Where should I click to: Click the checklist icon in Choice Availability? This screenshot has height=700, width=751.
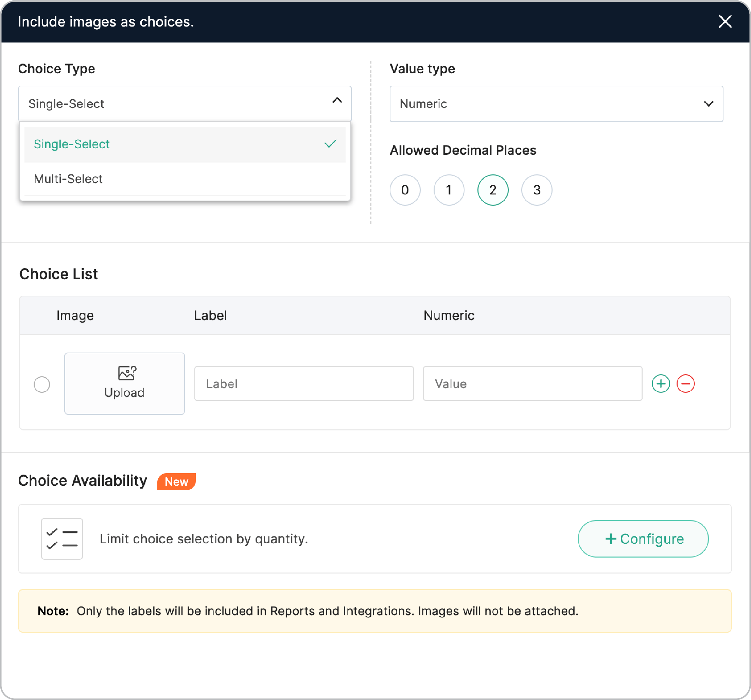(x=62, y=539)
